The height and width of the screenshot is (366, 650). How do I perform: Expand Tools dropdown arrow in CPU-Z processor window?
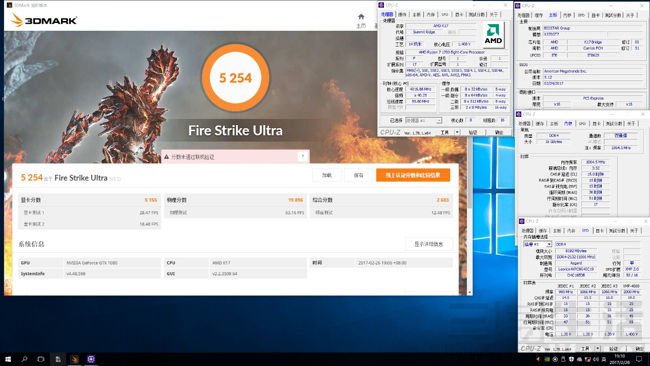click(457, 132)
